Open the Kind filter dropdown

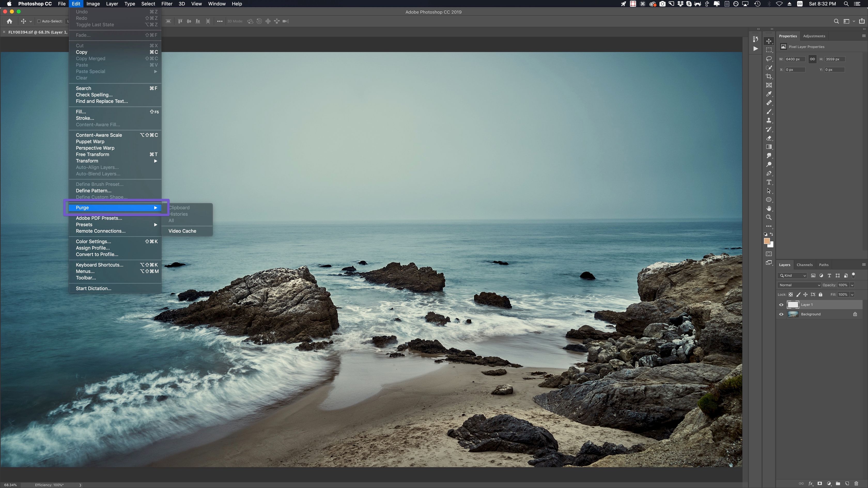tap(792, 276)
